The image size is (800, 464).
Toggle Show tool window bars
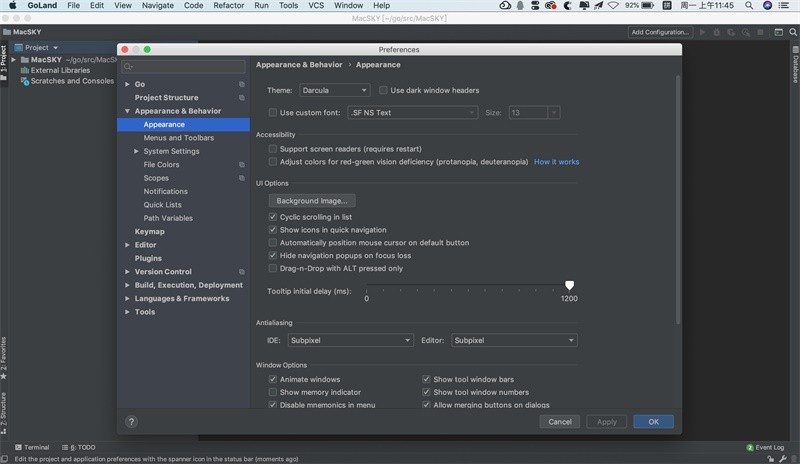[x=426, y=379]
